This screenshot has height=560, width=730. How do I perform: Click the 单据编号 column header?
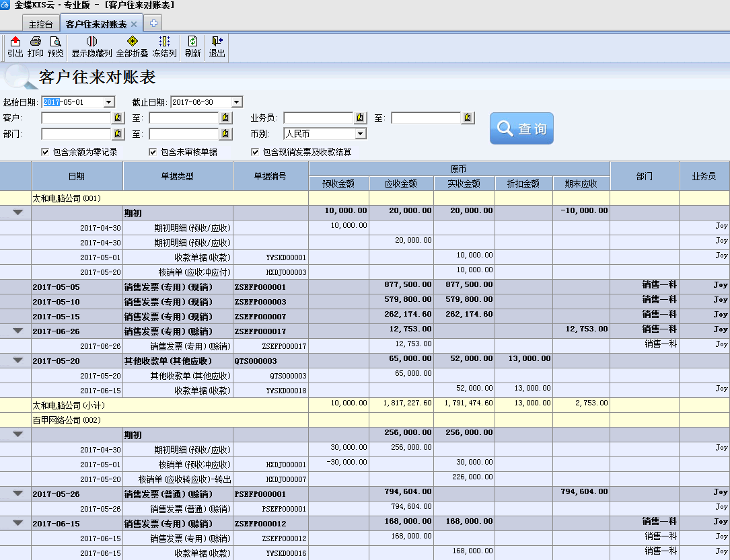[x=270, y=176]
